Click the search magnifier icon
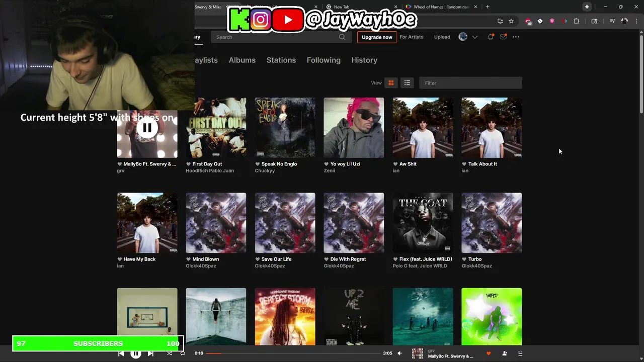The height and width of the screenshot is (362, 644). pos(342,37)
